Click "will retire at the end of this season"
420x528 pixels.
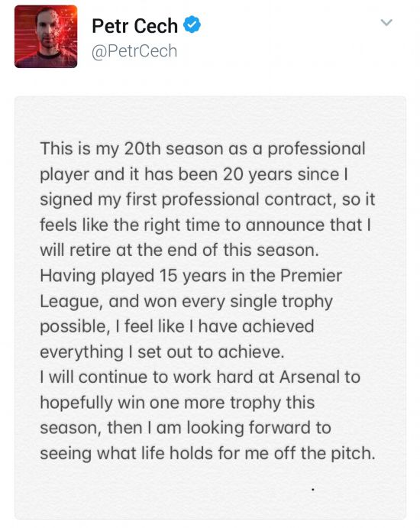click(x=179, y=251)
